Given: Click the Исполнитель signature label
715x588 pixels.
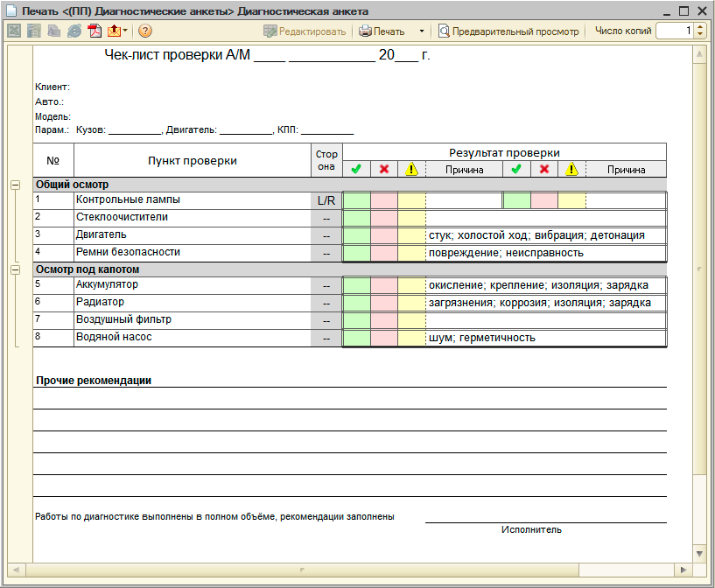Looking at the screenshot, I should tap(532, 529).
